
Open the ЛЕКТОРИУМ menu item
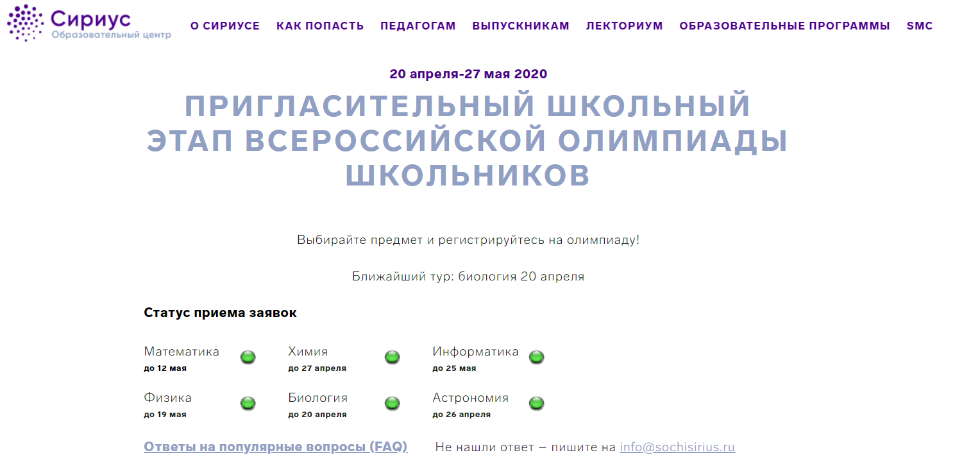pyautogui.click(x=625, y=26)
